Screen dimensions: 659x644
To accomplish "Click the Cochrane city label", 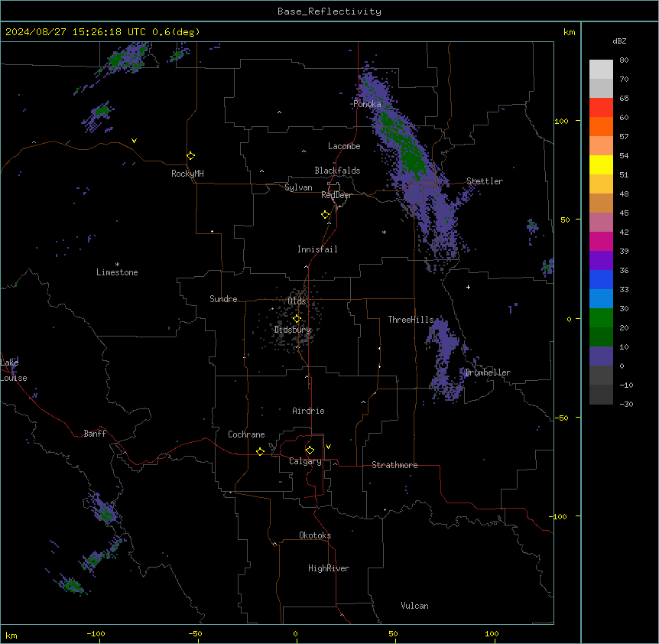I will tap(246, 434).
